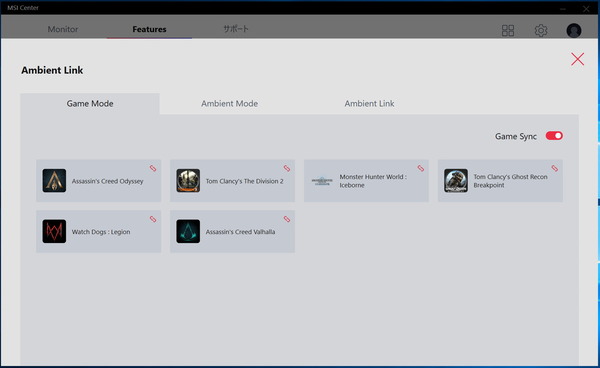Select the Watch Dogs : Legion title text

point(101,232)
